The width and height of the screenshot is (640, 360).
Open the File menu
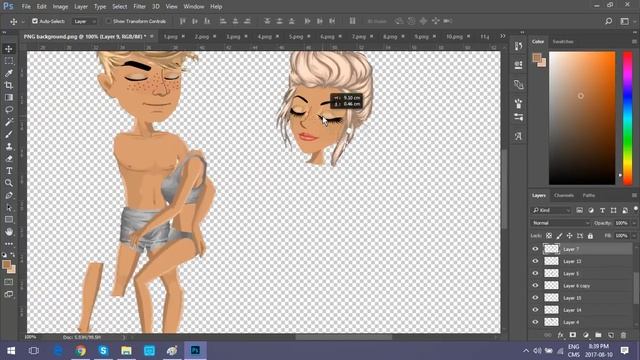pos(26,7)
